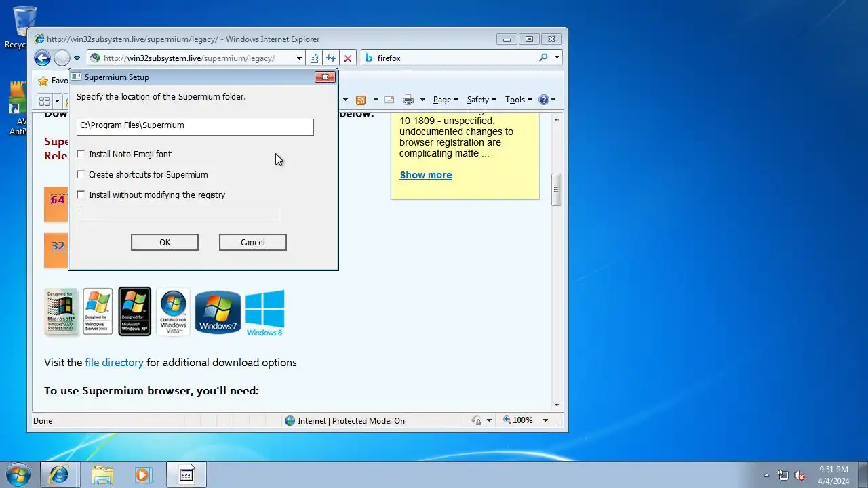Open the feeds dropdown arrow
The image size is (868, 488).
pos(376,100)
